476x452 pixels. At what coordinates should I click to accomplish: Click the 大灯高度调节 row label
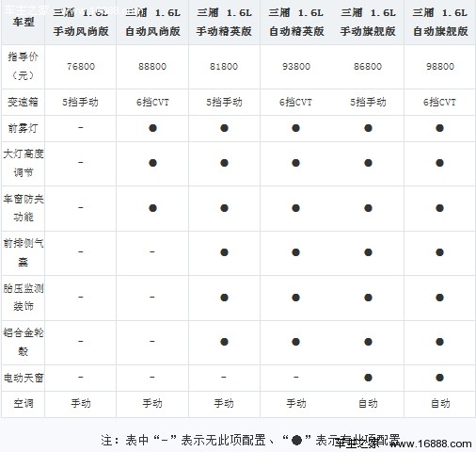24,163
